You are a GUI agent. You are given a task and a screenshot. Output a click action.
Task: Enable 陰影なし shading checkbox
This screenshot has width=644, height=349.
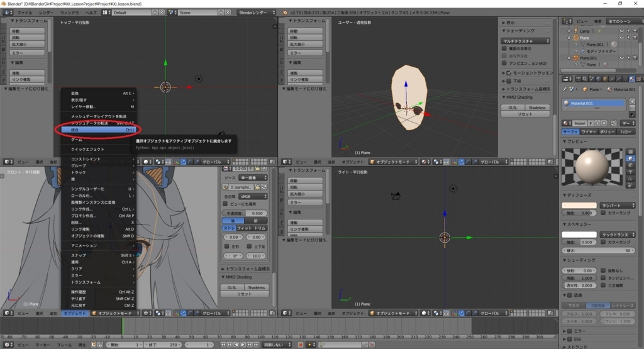click(603, 270)
